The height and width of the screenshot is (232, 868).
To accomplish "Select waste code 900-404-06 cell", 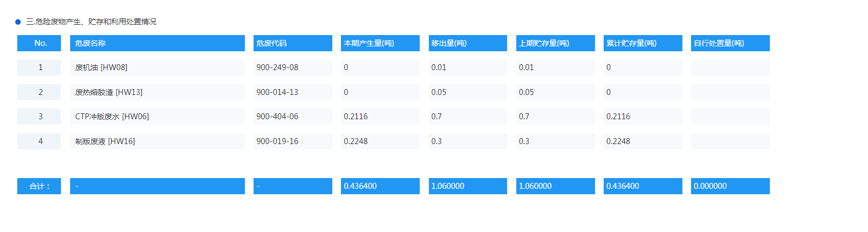I will pyautogui.click(x=292, y=117).
